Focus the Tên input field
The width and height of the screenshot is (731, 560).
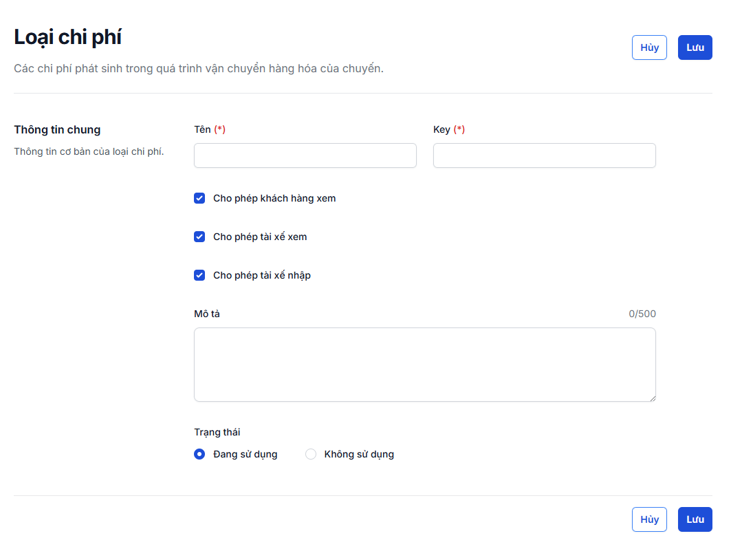coord(305,155)
